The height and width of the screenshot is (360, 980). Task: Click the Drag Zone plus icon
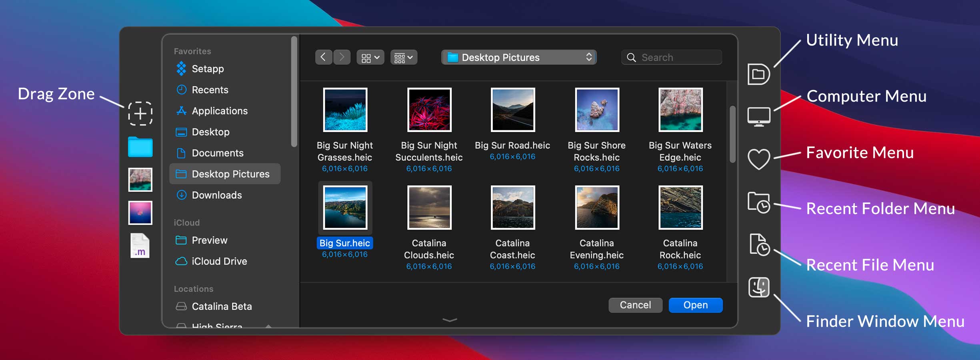[x=140, y=114]
